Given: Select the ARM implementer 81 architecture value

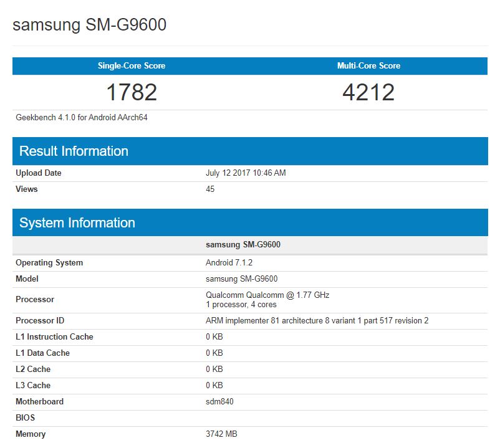Looking at the screenshot, I should coord(317,320).
